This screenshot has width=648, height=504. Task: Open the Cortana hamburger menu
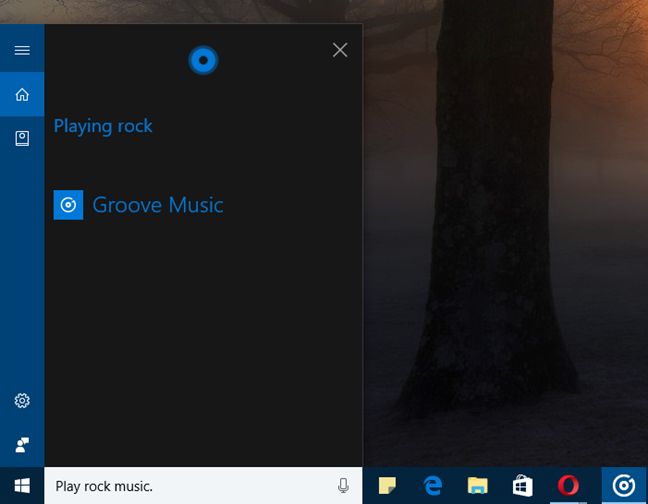(22, 50)
